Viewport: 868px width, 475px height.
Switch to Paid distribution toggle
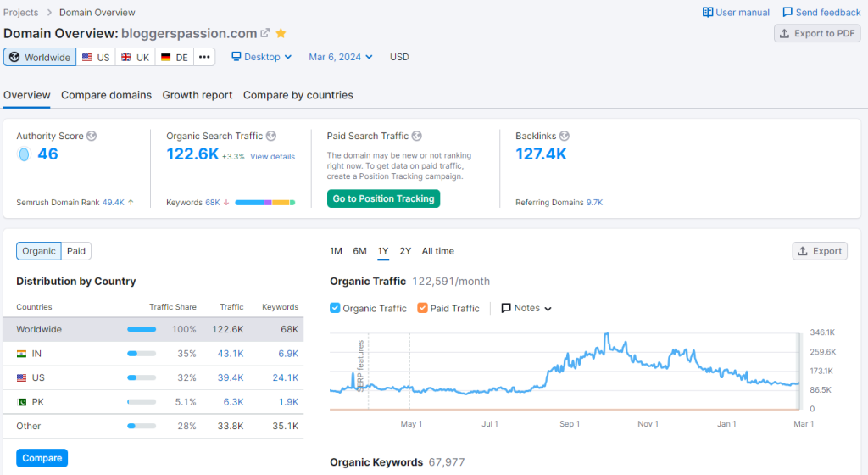pos(75,251)
